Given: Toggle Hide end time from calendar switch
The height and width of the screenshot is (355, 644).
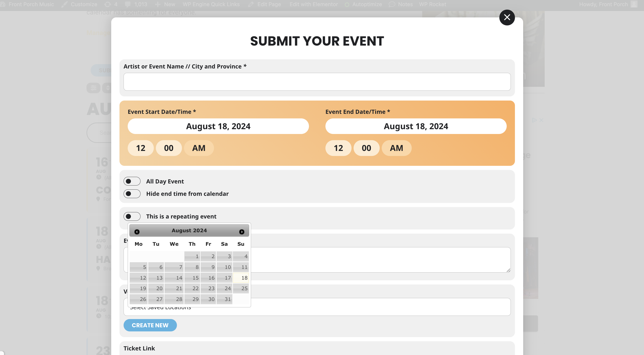Looking at the screenshot, I should tap(132, 194).
